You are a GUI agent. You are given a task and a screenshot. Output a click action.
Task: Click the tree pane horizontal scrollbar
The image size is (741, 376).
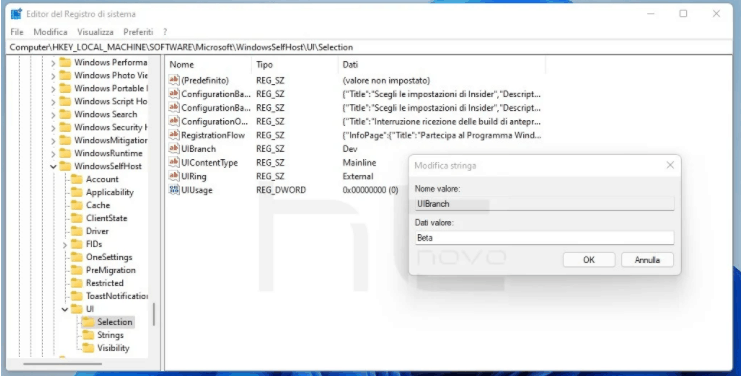click(62, 364)
